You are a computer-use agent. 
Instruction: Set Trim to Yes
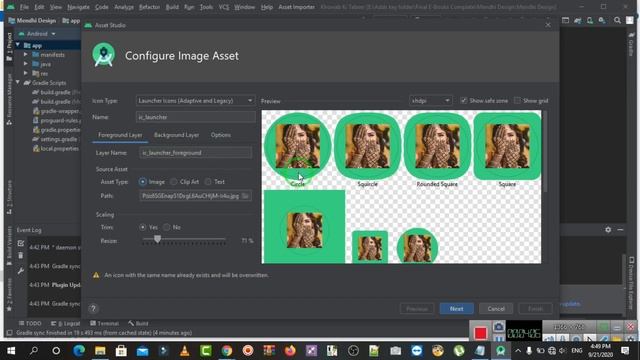pos(142,227)
